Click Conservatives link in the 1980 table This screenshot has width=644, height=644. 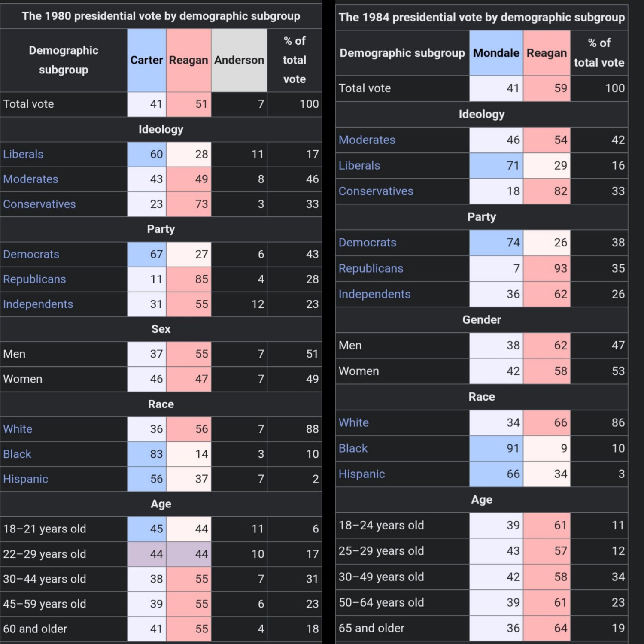pyautogui.click(x=39, y=204)
